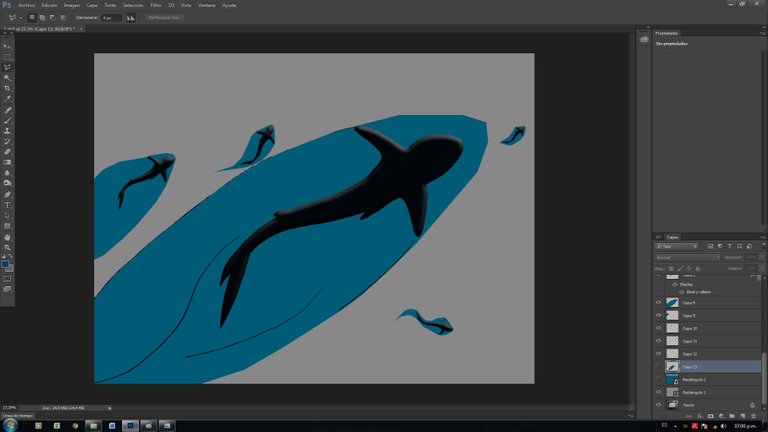Select the Brush tool
Screen dimensions: 768x432
tap(8, 120)
